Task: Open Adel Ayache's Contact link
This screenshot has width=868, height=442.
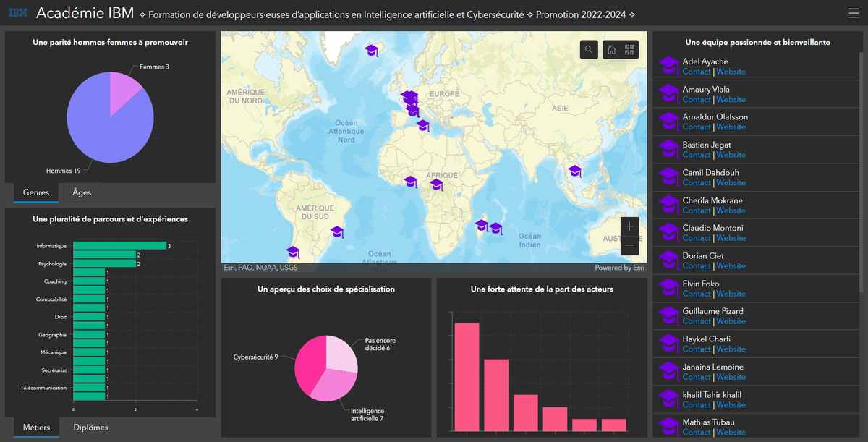Action: click(697, 72)
